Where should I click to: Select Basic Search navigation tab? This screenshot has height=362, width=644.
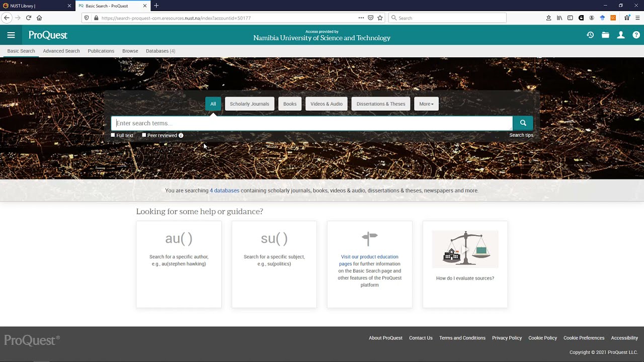tap(21, 51)
